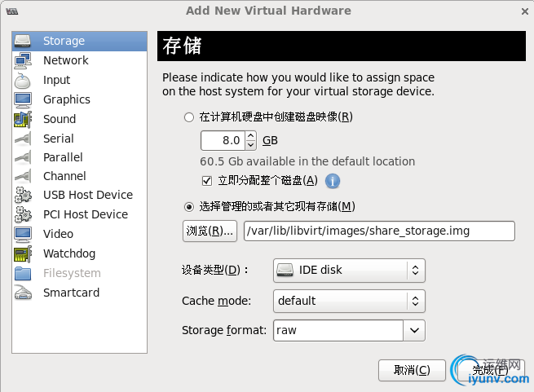Choose Serial in the hardware list
The image size is (534, 392).
[59, 139]
